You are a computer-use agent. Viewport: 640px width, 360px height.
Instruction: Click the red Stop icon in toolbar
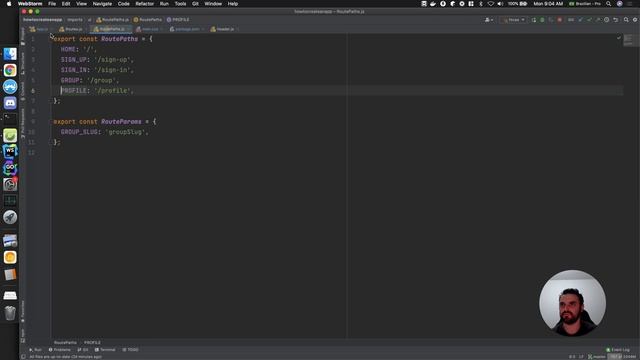coord(560,20)
